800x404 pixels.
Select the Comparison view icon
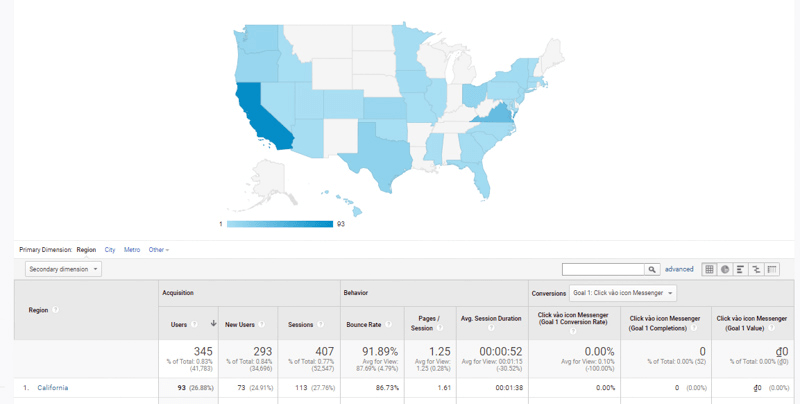point(757,269)
